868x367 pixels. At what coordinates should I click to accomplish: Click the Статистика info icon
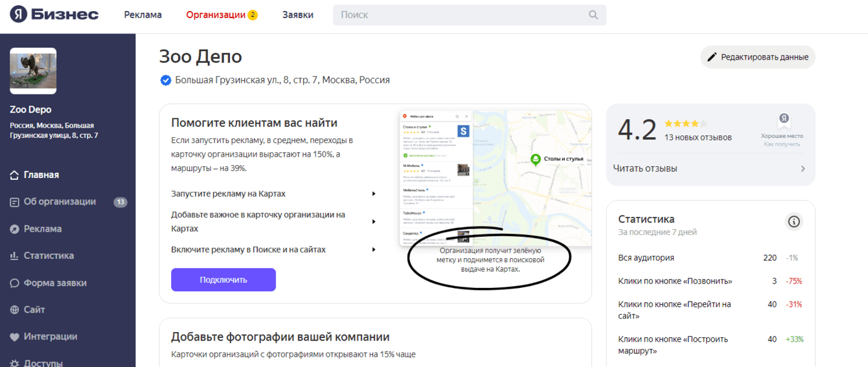coord(794,221)
